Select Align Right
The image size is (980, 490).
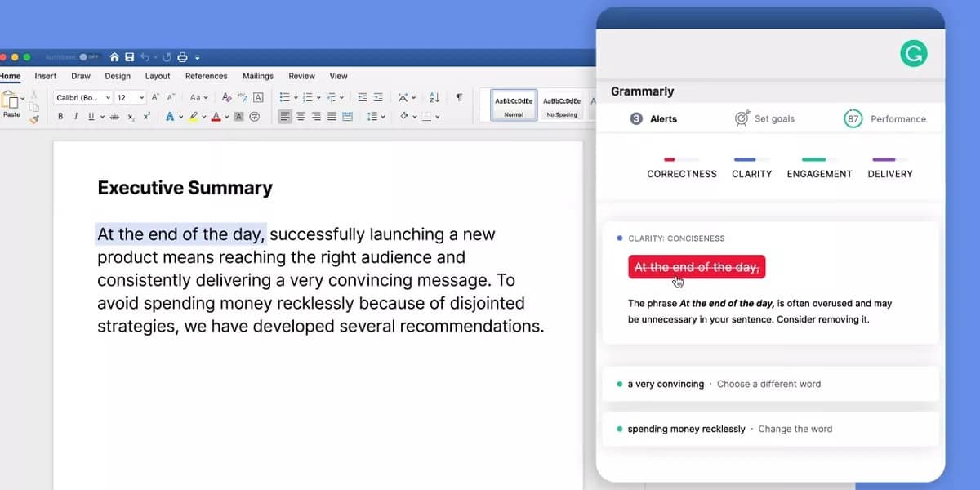316,116
